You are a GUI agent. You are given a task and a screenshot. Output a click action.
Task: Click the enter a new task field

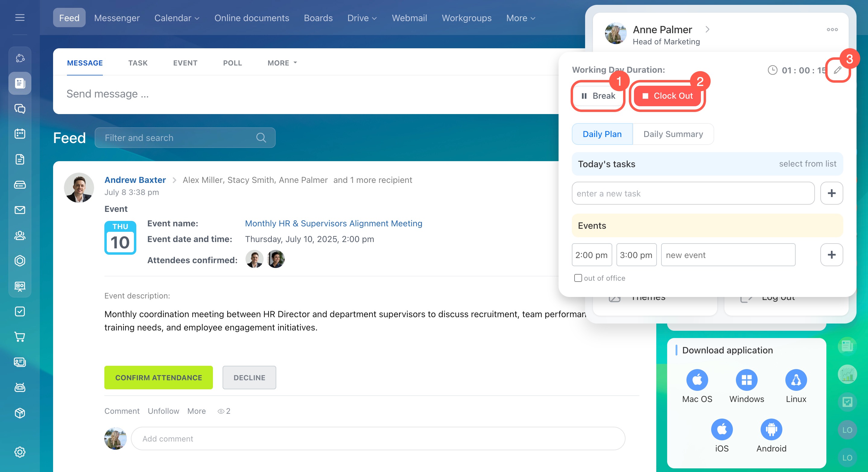[x=693, y=193]
